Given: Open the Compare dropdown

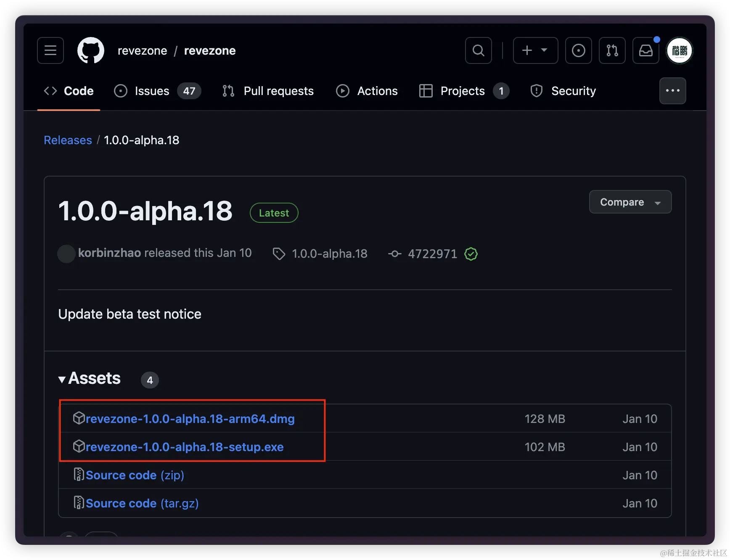Looking at the screenshot, I should click(x=630, y=202).
